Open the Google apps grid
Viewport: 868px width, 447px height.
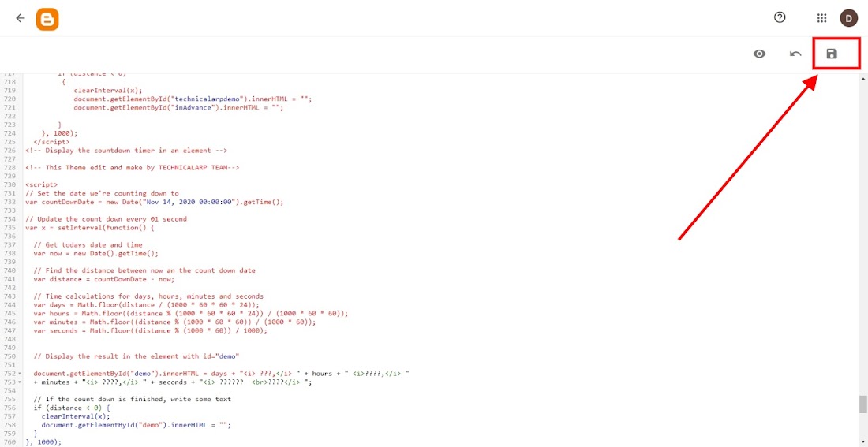pos(821,18)
